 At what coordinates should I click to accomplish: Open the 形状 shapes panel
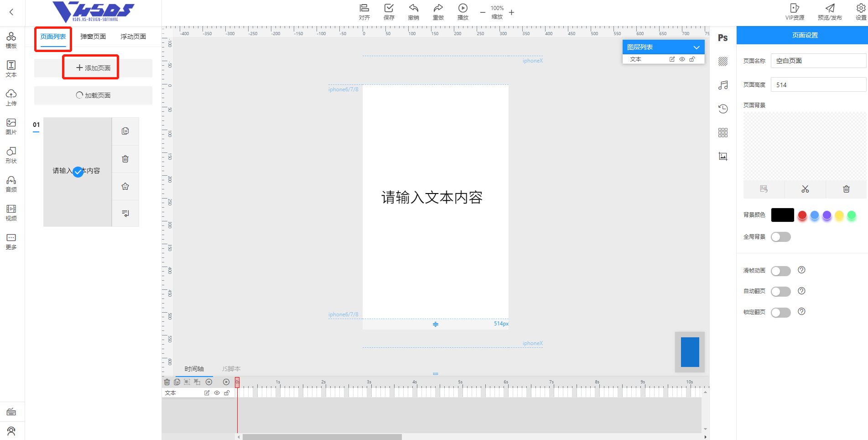[11, 155]
